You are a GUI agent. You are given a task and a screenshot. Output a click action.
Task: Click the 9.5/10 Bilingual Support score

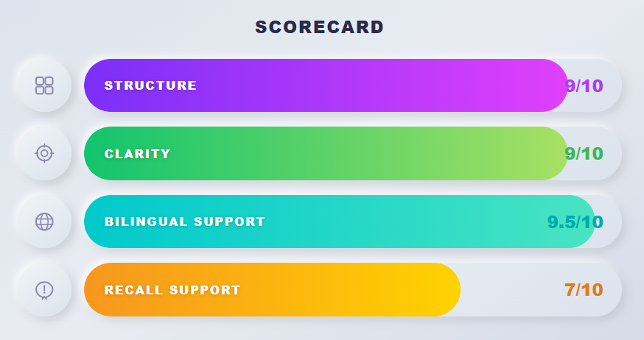coord(575,222)
